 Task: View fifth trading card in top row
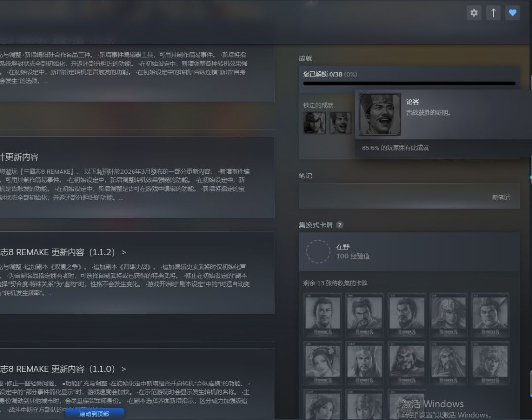[x=490, y=315]
